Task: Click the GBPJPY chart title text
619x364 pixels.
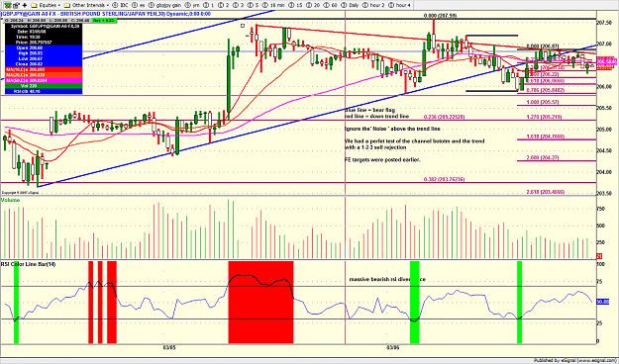Action: point(105,14)
